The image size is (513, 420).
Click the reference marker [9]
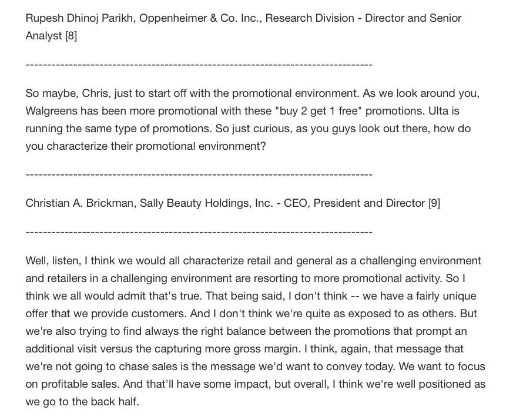coord(434,203)
